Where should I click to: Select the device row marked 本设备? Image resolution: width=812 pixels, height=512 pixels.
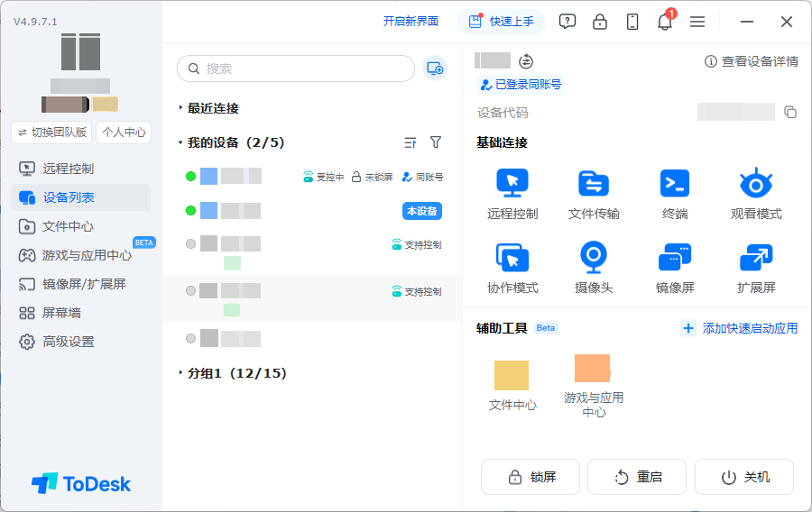click(x=313, y=211)
